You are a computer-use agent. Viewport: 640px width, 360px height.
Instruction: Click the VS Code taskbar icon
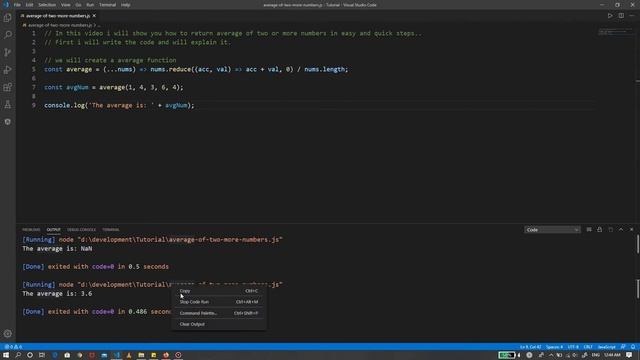point(117,355)
